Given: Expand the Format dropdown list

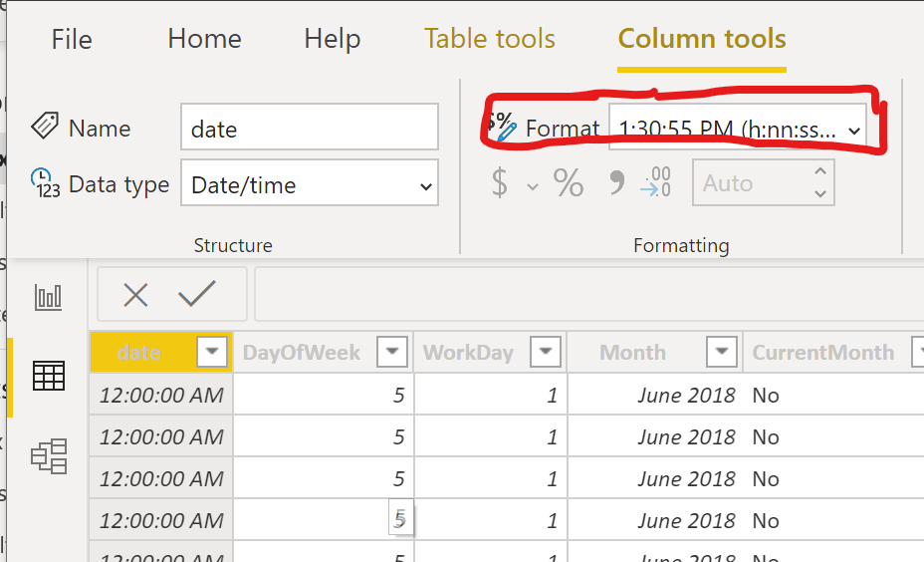Looking at the screenshot, I should coord(854,131).
